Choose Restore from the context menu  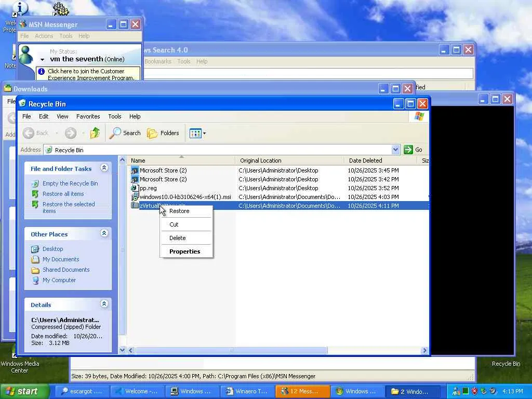(187, 211)
